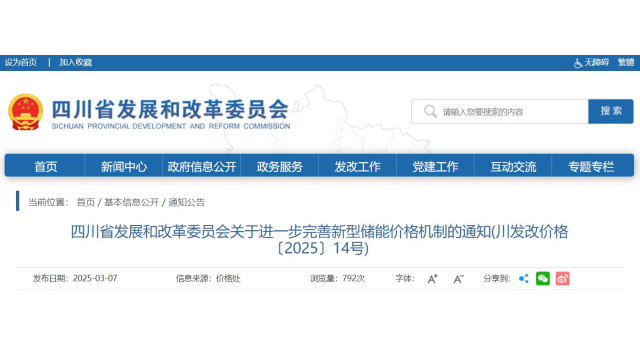Open 无障碍 accessibility mode
640x360 pixels.
click(x=591, y=62)
